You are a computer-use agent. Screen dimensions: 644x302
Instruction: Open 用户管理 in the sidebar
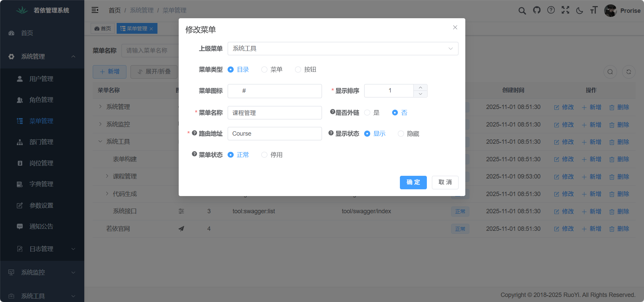(41, 79)
